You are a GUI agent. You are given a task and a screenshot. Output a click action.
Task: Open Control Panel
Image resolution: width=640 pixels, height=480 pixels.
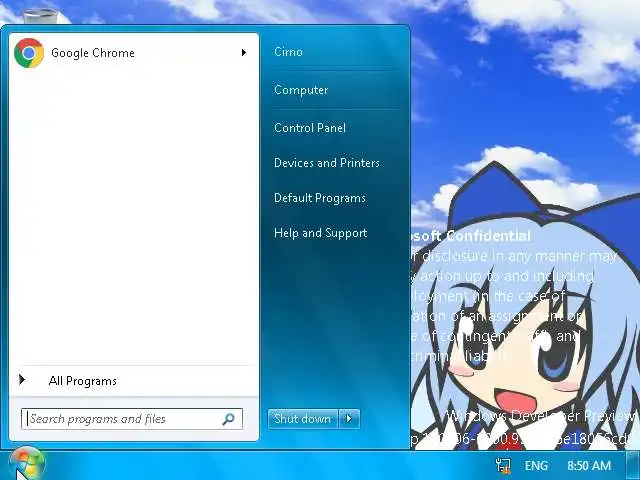pos(310,128)
